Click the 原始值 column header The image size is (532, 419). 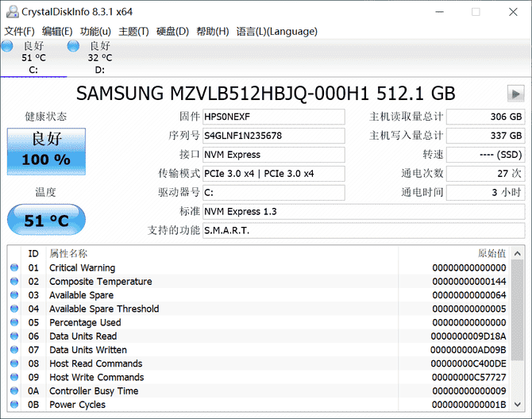[x=492, y=254]
